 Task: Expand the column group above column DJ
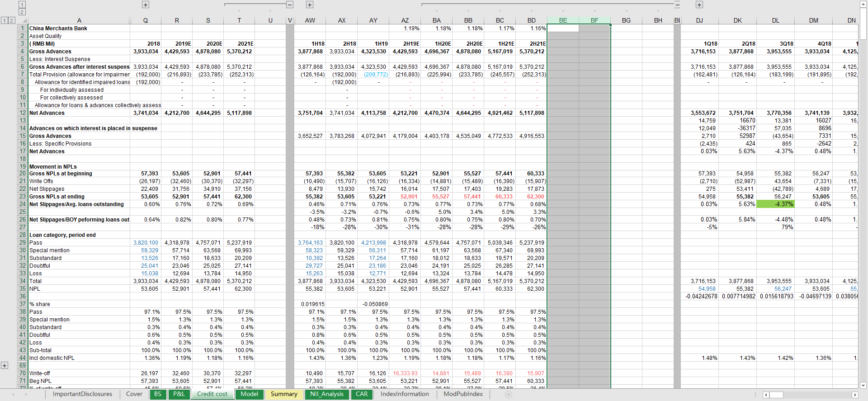coord(699,5)
